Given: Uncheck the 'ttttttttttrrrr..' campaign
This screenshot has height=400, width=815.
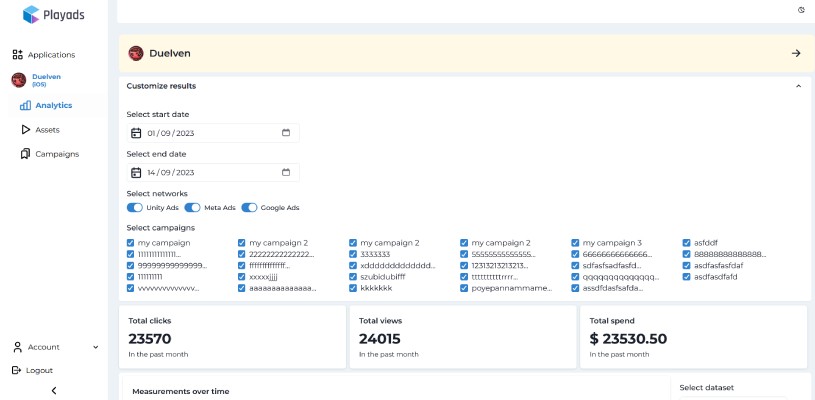Looking at the screenshot, I should click(464, 277).
